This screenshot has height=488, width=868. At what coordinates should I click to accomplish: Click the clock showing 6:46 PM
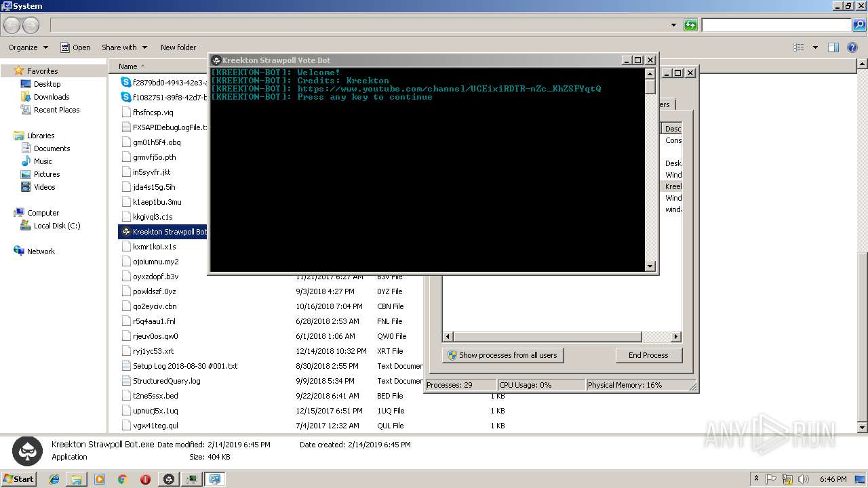pyautogui.click(x=833, y=479)
